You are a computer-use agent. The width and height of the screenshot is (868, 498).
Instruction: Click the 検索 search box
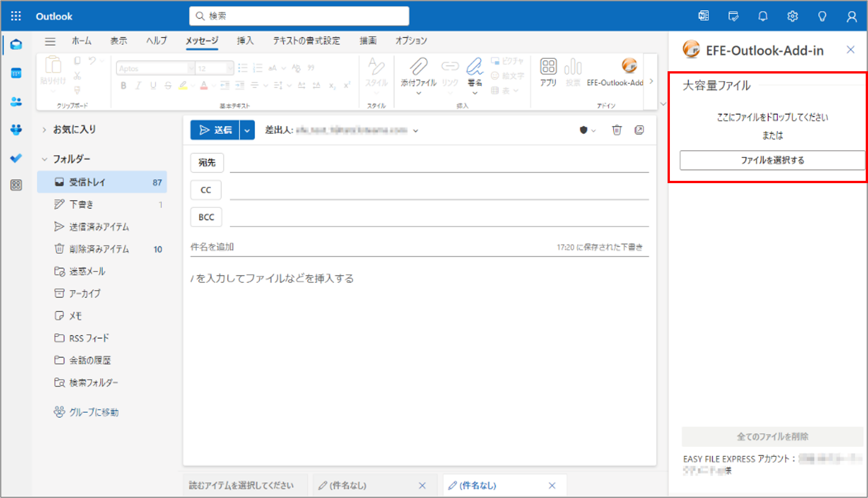[x=299, y=16]
